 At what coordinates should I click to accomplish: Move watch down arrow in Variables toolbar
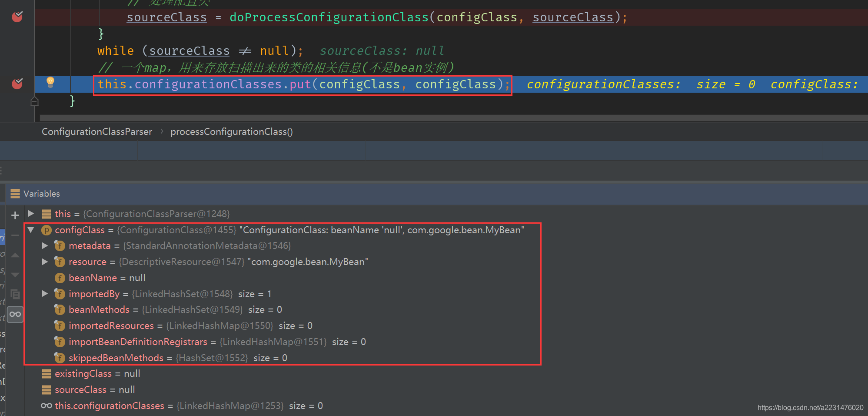(x=15, y=275)
